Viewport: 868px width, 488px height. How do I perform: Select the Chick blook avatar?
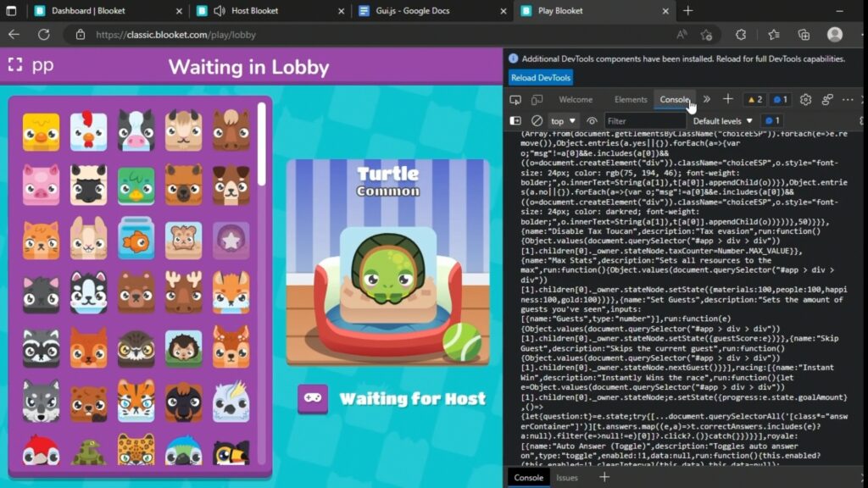pyautogui.click(x=41, y=131)
